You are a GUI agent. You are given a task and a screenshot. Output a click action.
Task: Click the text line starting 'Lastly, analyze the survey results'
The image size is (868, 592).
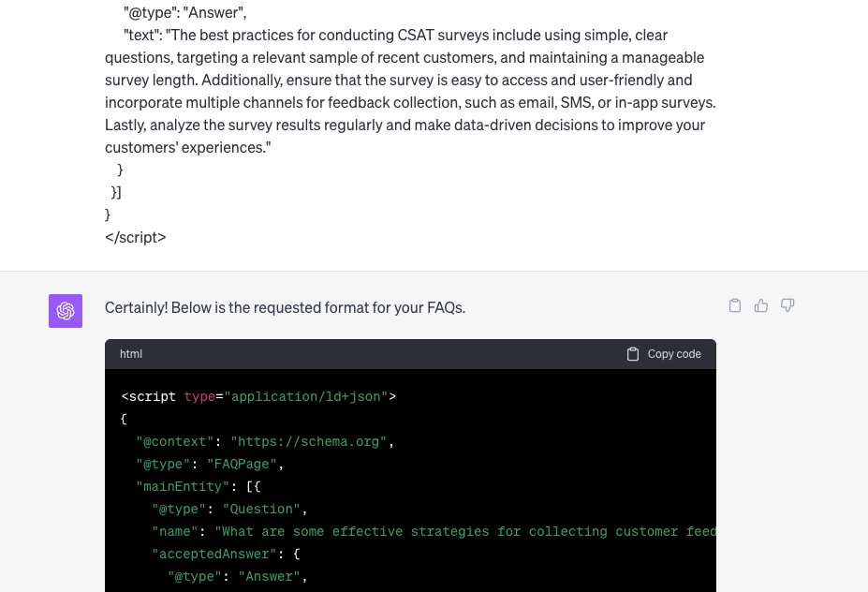(x=405, y=126)
